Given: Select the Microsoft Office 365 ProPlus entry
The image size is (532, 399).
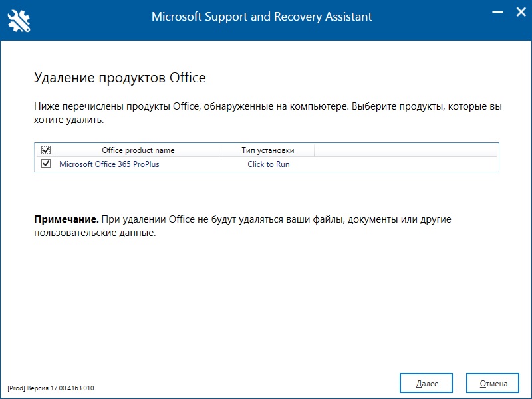Looking at the screenshot, I should [x=109, y=164].
